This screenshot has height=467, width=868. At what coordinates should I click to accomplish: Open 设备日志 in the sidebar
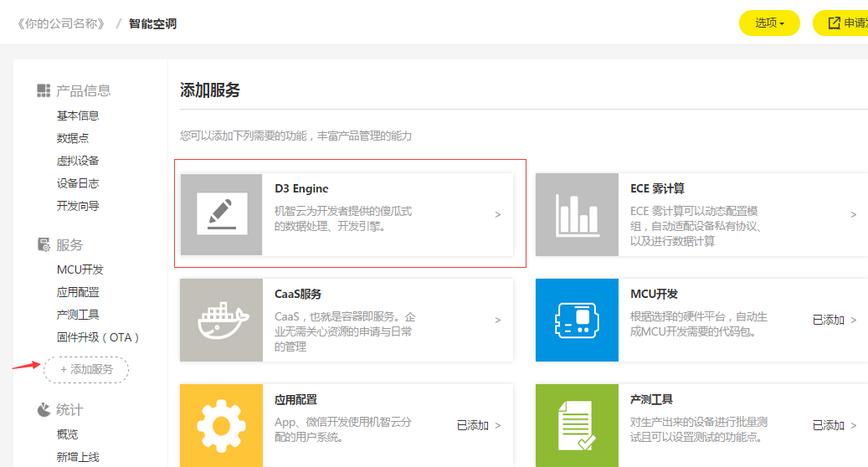point(78,183)
